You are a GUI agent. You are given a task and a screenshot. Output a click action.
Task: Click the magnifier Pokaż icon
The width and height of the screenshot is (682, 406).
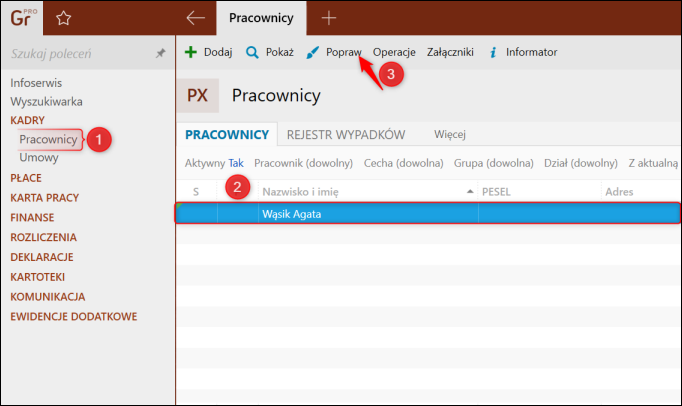(252, 52)
